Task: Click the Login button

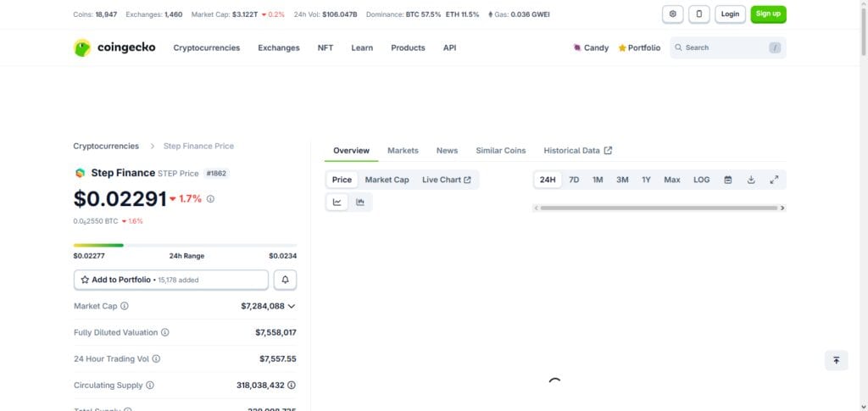Action: click(730, 14)
